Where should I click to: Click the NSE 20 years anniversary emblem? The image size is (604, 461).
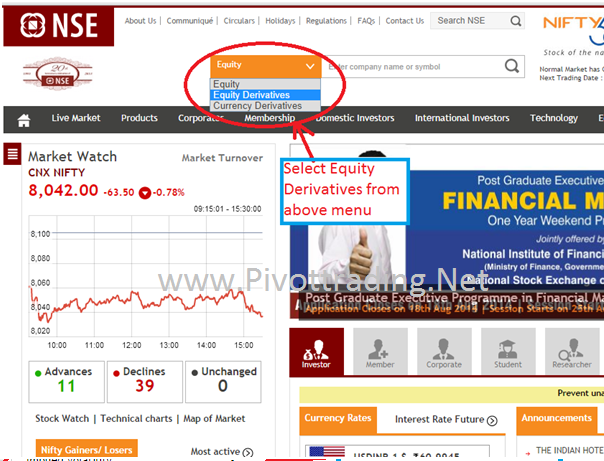pos(58,73)
